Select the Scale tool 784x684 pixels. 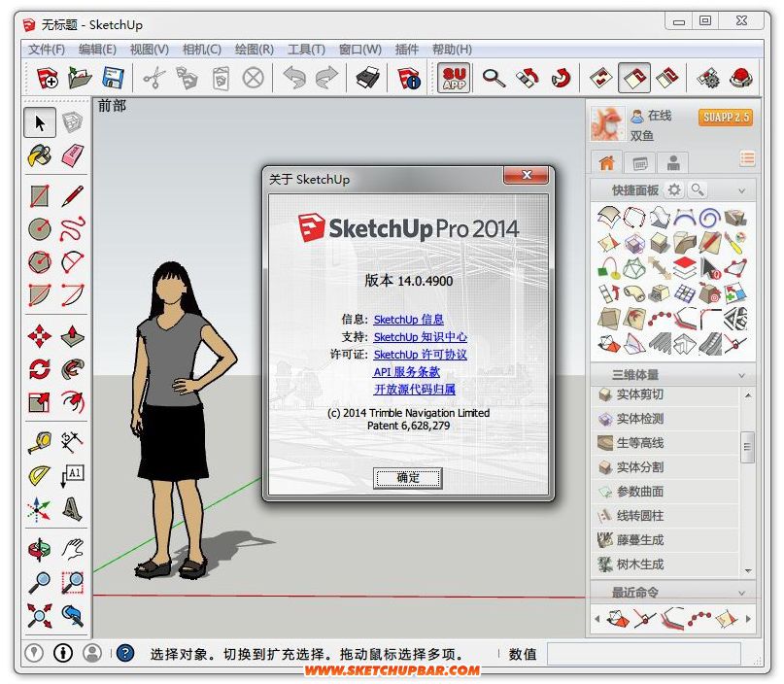(40, 402)
